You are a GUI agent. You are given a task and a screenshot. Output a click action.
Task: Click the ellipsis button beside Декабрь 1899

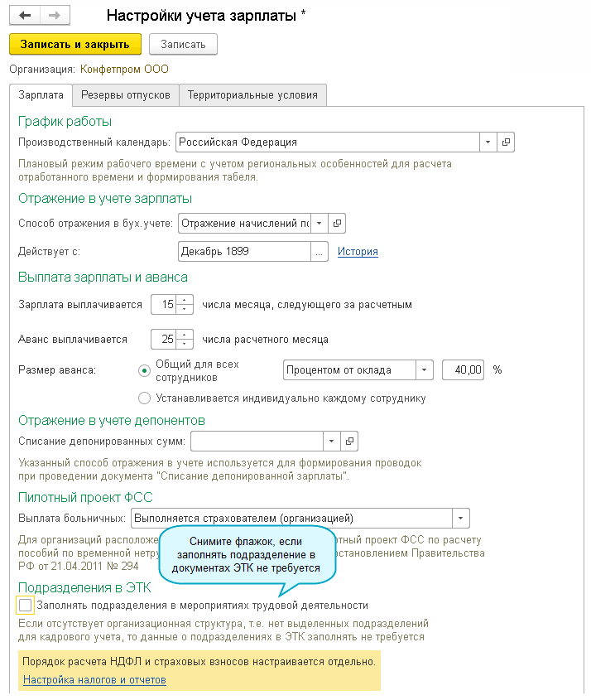click(x=320, y=251)
